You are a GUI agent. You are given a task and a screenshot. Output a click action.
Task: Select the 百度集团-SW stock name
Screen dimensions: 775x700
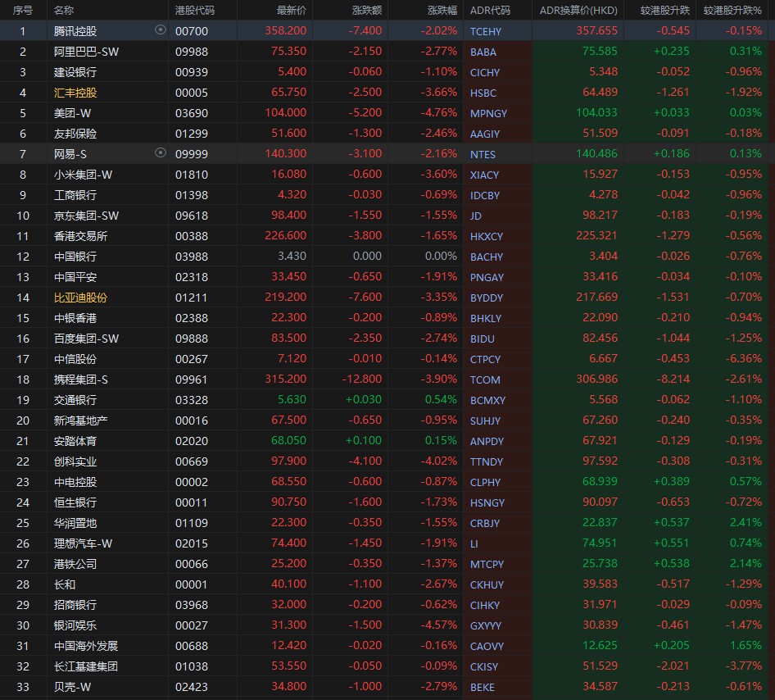point(87,339)
